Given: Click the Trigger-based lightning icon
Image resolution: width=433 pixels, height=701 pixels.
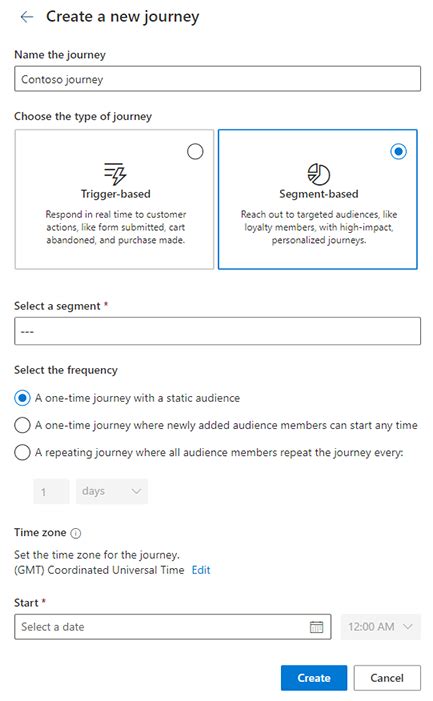Looking at the screenshot, I should tap(115, 174).
